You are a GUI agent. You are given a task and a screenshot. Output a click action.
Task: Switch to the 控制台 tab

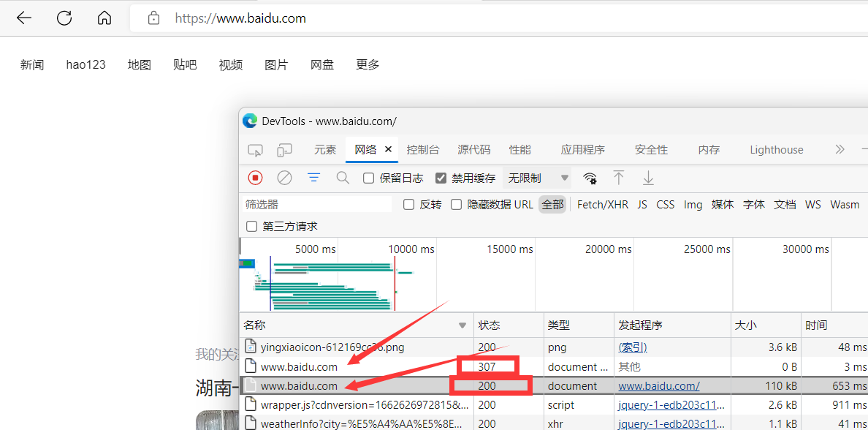(x=423, y=150)
